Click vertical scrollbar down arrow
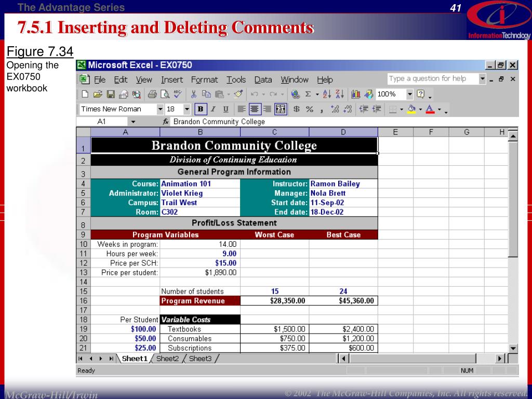 (513, 349)
